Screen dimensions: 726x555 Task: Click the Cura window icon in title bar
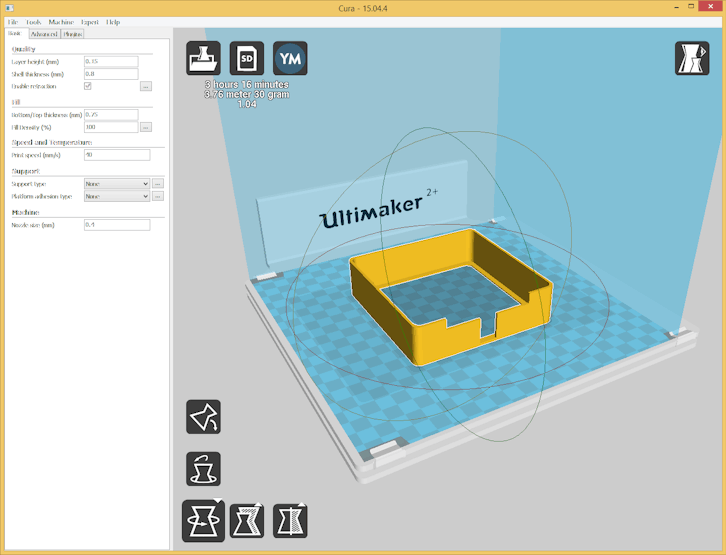[x=10, y=8]
